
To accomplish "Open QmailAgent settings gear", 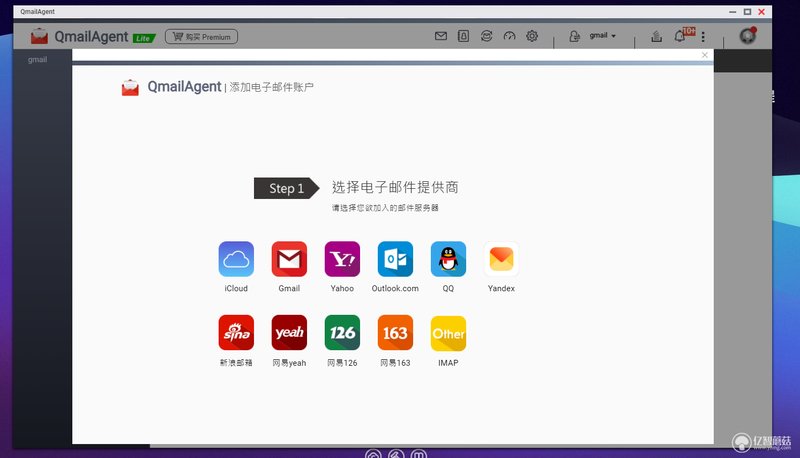I will 532,36.
